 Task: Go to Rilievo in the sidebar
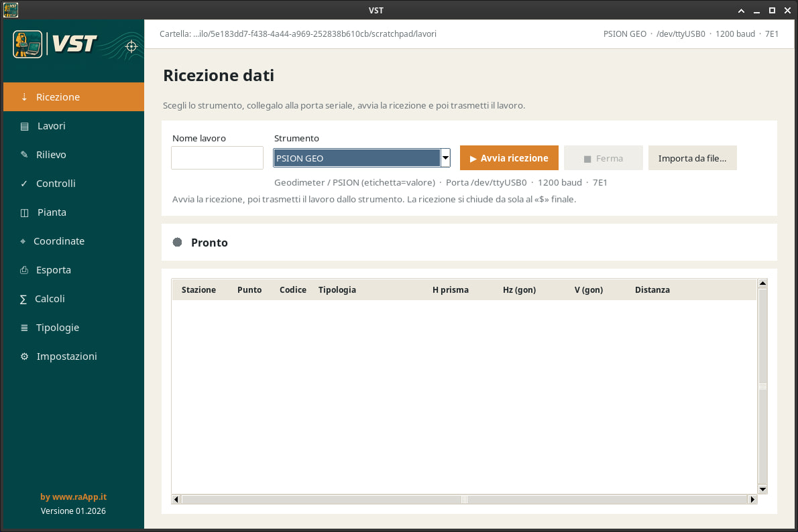[74, 155]
